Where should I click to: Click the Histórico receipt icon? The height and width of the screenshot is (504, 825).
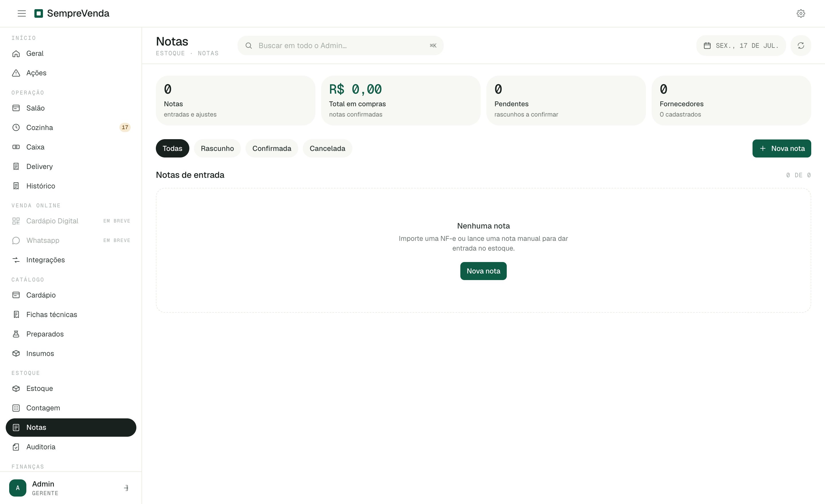pyautogui.click(x=16, y=186)
